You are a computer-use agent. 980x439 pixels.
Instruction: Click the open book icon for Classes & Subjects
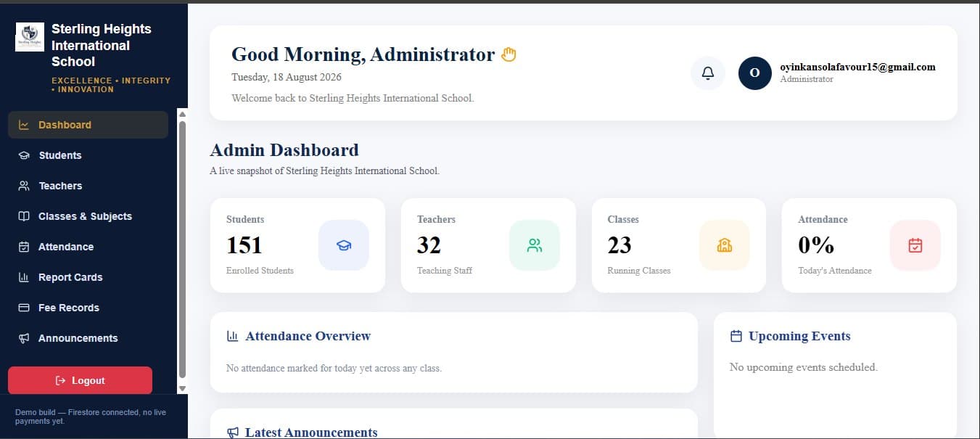(24, 216)
